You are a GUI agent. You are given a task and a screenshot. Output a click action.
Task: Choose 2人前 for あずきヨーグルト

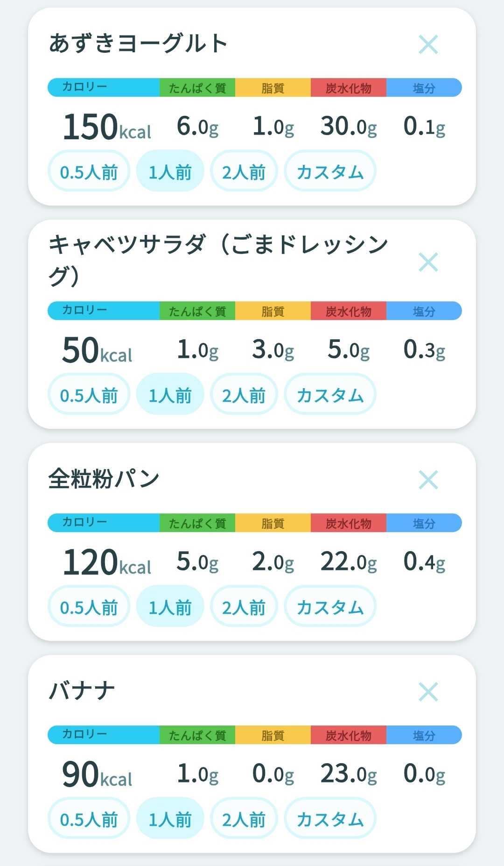[x=244, y=171]
